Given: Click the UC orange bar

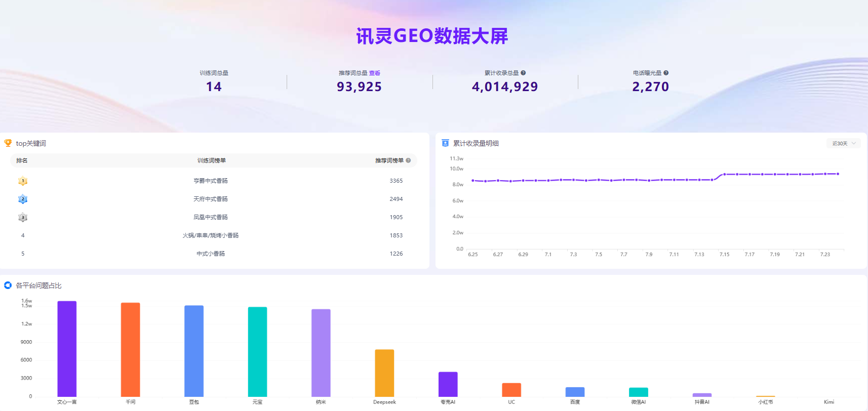Looking at the screenshot, I should click(511, 390).
